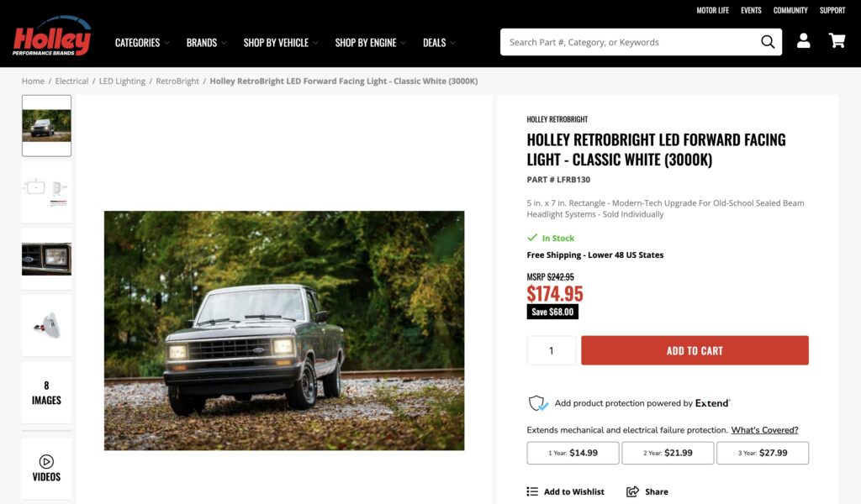Click the Holley Performance Brands logo
Screen dimensions: 861x504
(52, 36)
